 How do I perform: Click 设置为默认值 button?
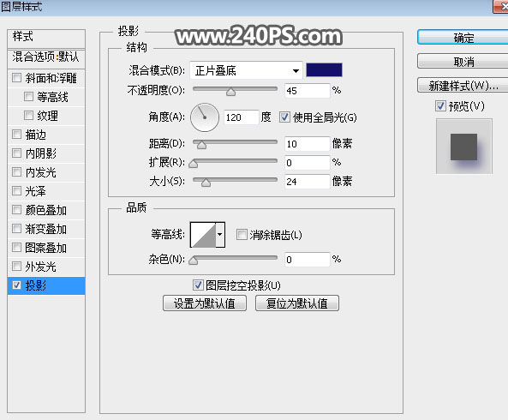(x=205, y=303)
